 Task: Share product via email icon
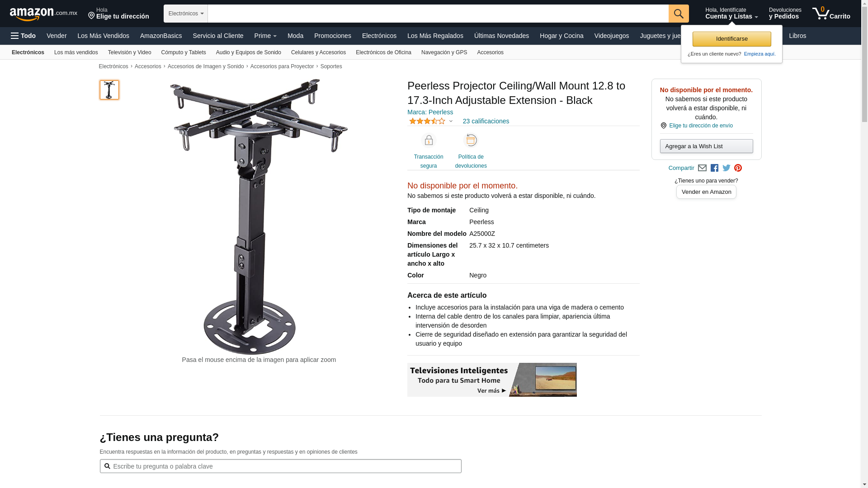tap(702, 168)
